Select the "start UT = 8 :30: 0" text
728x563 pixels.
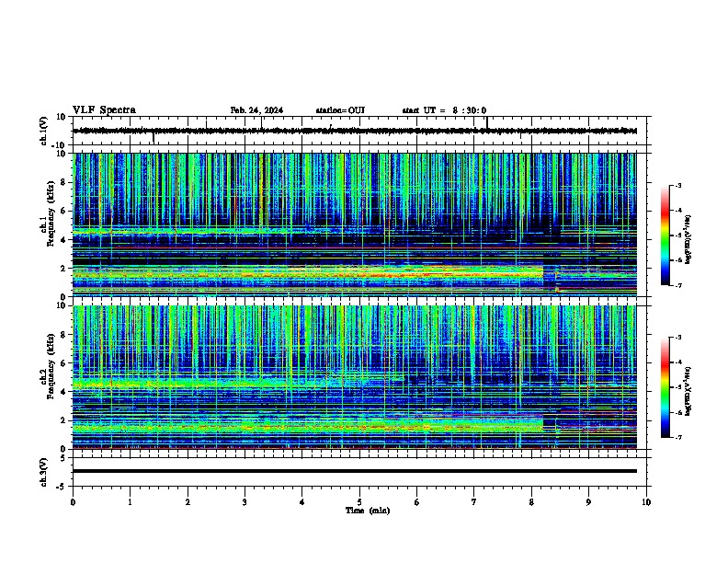pos(444,110)
